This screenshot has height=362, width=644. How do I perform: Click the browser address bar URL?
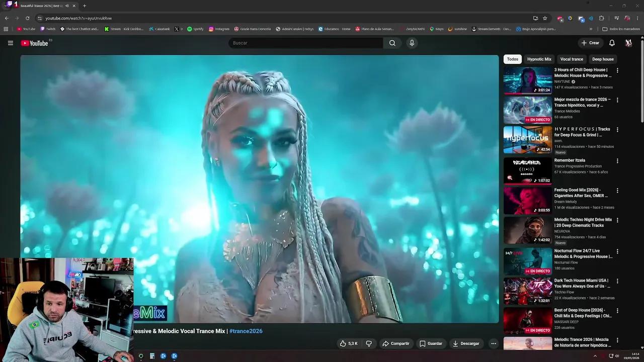pyautogui.click(x=78, y=18)
